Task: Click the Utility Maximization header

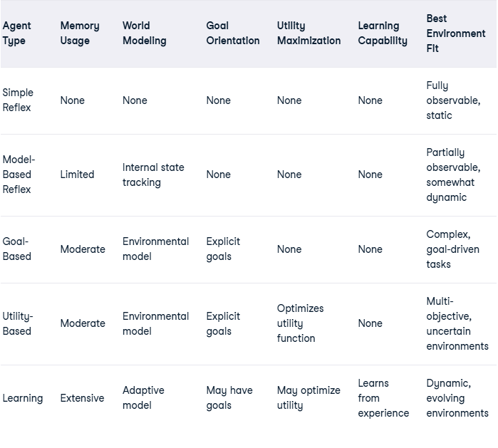Action: [308, 33]
